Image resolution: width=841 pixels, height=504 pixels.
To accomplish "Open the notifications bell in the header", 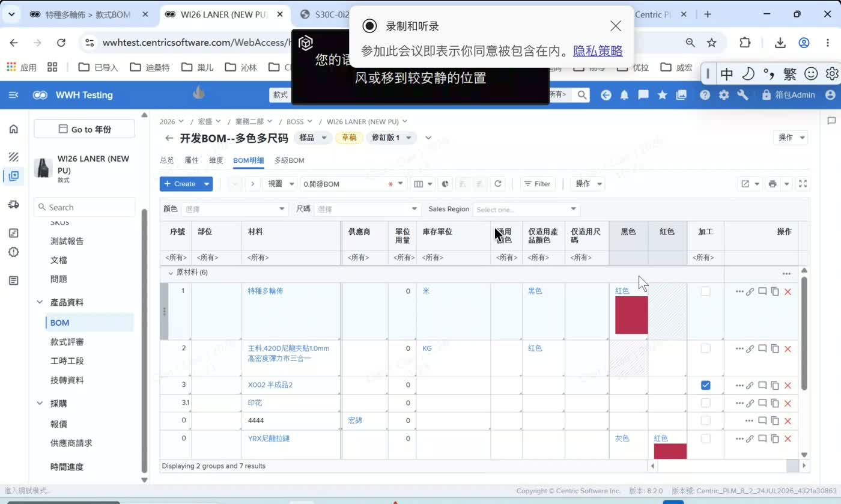I will (625, 95).
